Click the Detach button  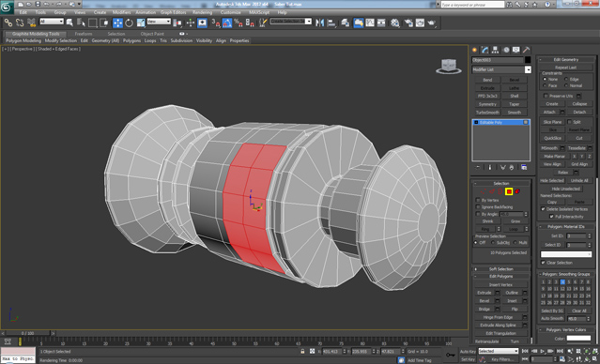pyautogui.click(x=579, y=112)
